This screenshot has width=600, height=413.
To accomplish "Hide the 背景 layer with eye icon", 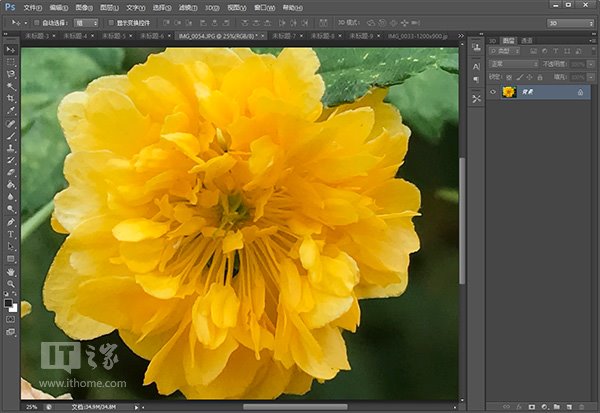I will [493, 92].
